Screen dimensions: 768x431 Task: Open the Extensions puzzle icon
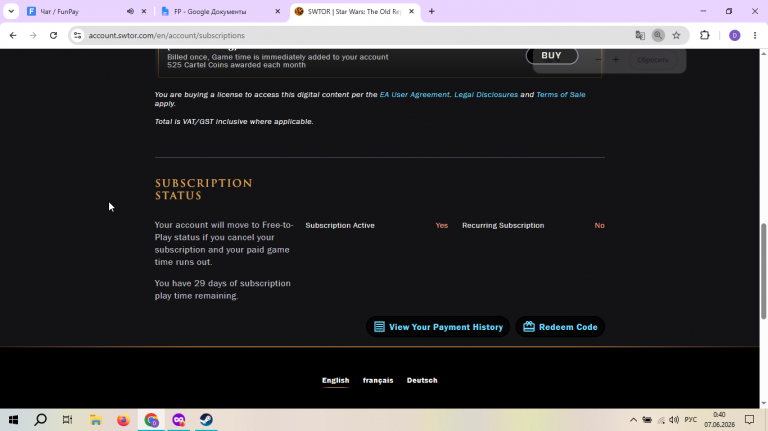(705, 35)
